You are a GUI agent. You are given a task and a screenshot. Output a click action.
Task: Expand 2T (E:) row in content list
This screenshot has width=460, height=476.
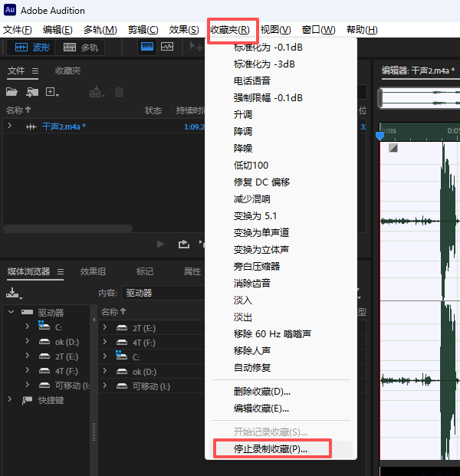click(x=105, y=327)
